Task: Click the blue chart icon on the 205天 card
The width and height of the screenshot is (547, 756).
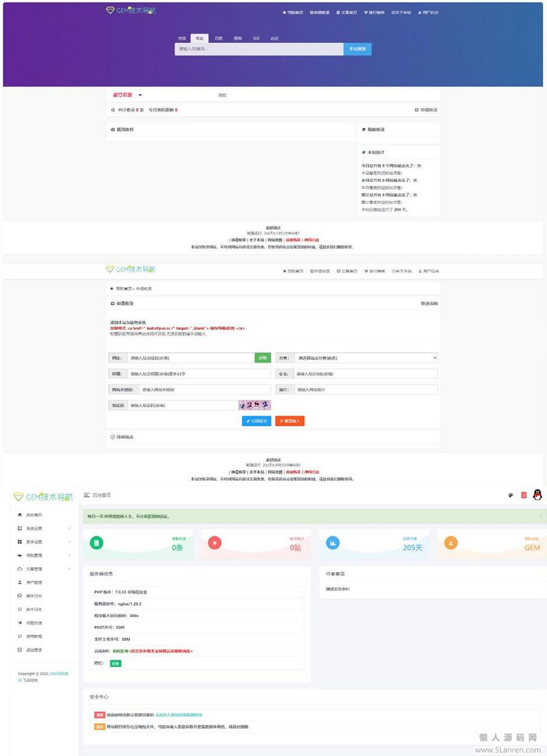Action: (x=332, y=543)
